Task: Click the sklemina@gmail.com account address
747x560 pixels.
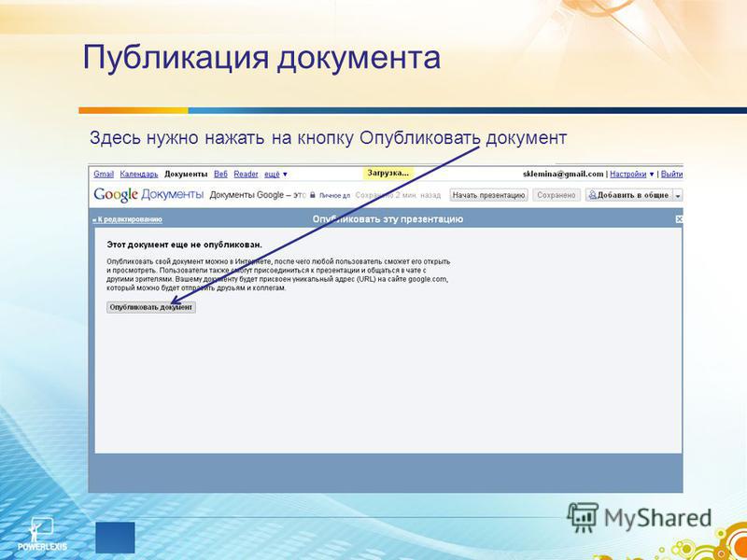Action: [563, 175]
